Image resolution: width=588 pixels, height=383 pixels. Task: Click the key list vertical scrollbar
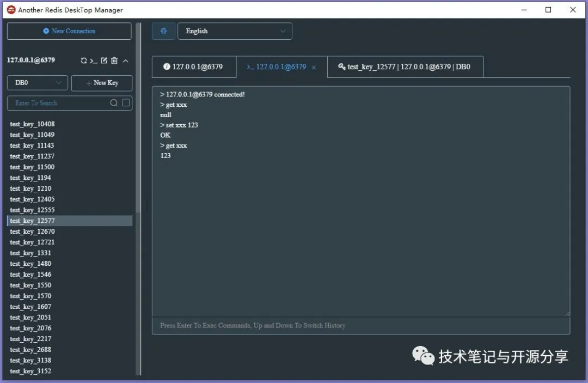[x=138, y=118]
